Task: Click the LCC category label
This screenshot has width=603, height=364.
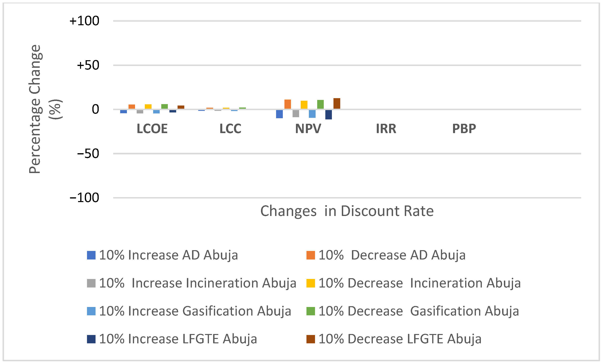Action: pos(230,129)
